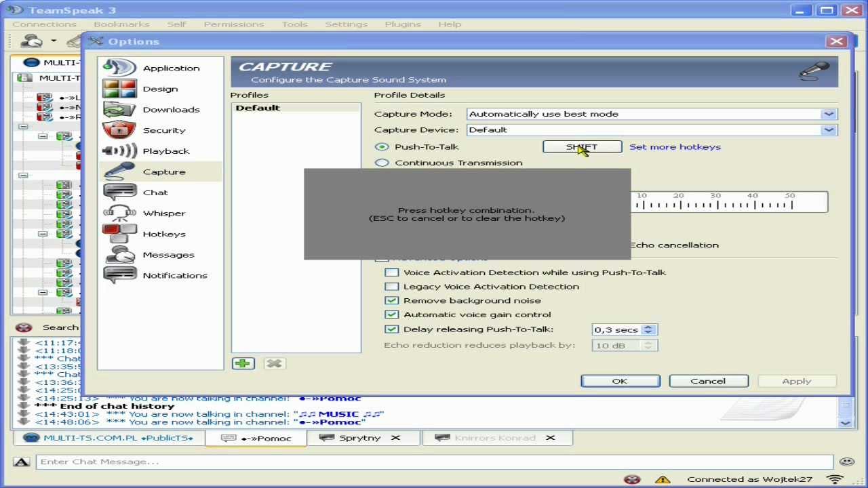This screenshot has width=868, height=488.
Task: Select the Push-To-Talk radio button
Action: pos(382,146)
